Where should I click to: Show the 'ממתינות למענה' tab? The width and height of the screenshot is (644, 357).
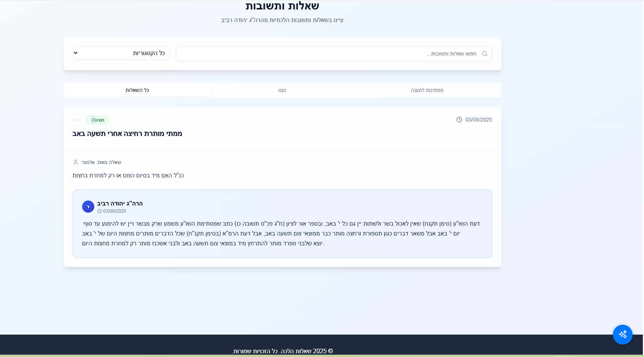427,90
